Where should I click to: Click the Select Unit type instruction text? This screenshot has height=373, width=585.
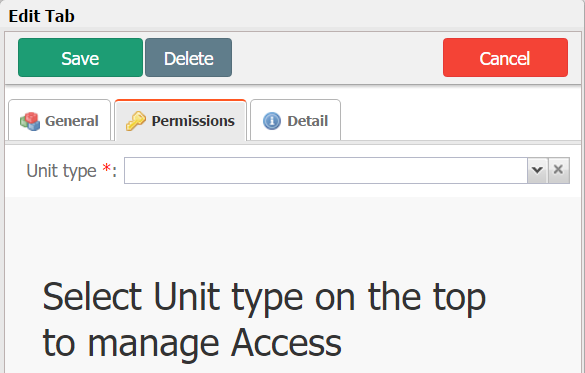[264, 298]
